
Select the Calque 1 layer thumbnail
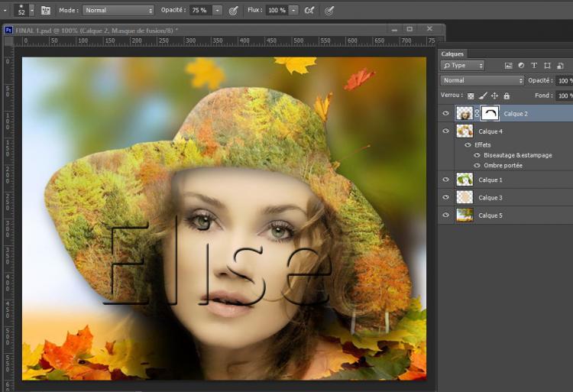point(465,180)
